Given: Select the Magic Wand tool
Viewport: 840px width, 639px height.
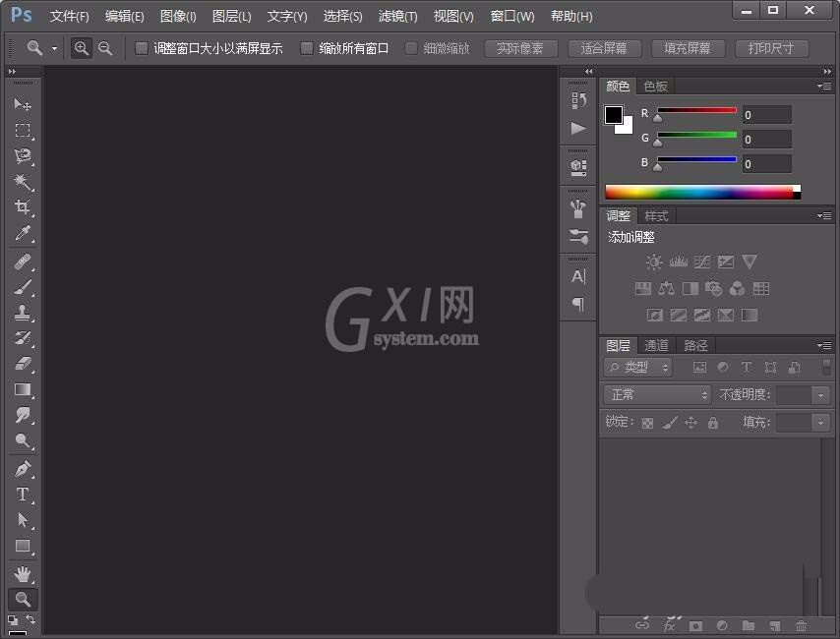Looking at the screenshot, I should 23,182.
